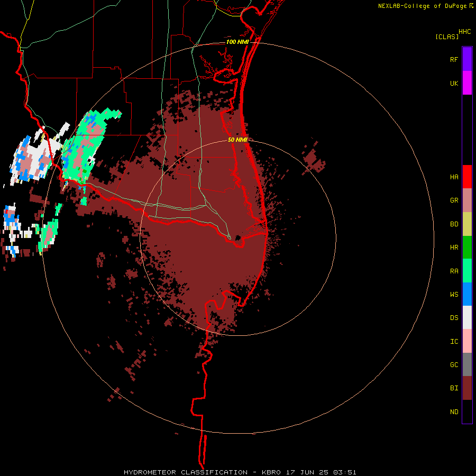Click the HA red legend swatch
Viewport: 476px width, 476px height.
tap(467, 177)
